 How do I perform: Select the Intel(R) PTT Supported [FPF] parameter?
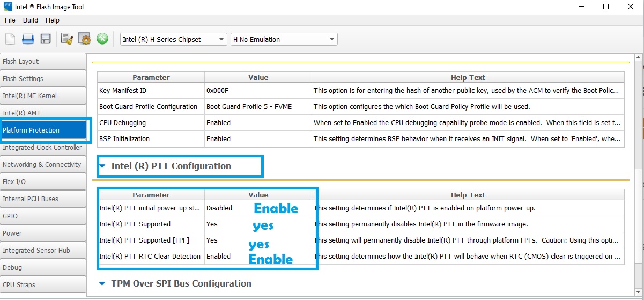point(151,240)
